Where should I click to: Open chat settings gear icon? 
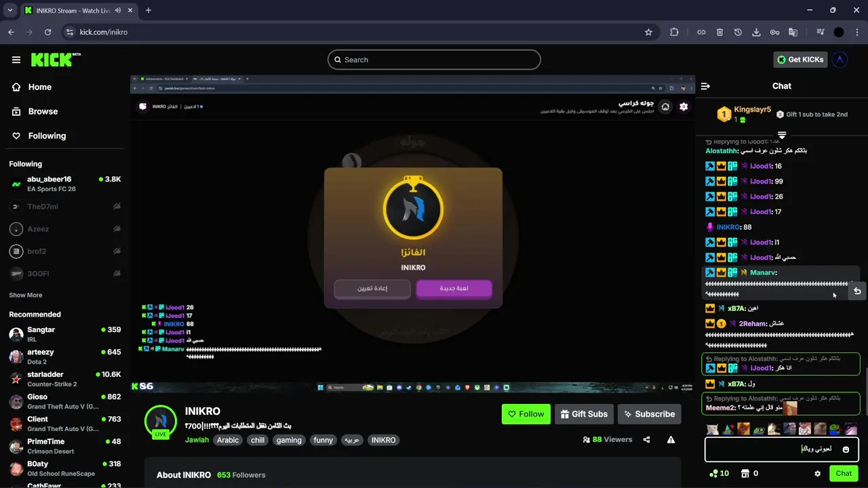817,473
